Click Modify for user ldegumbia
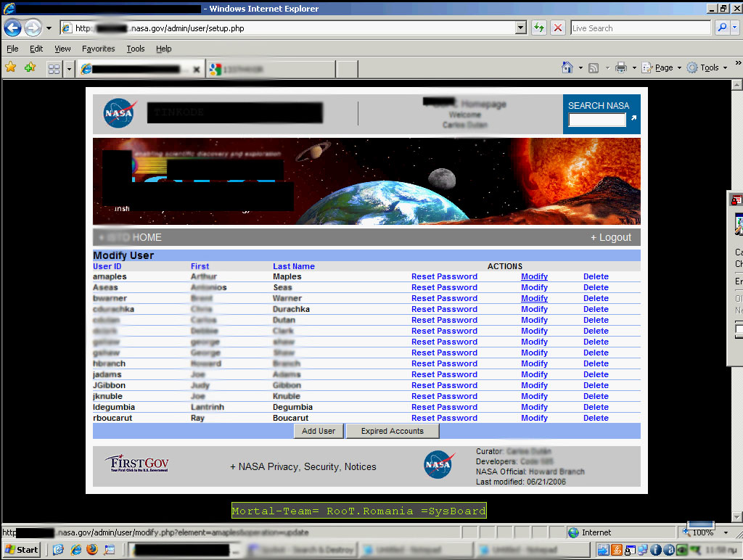The image size is (743, 560). pos(534,408)
